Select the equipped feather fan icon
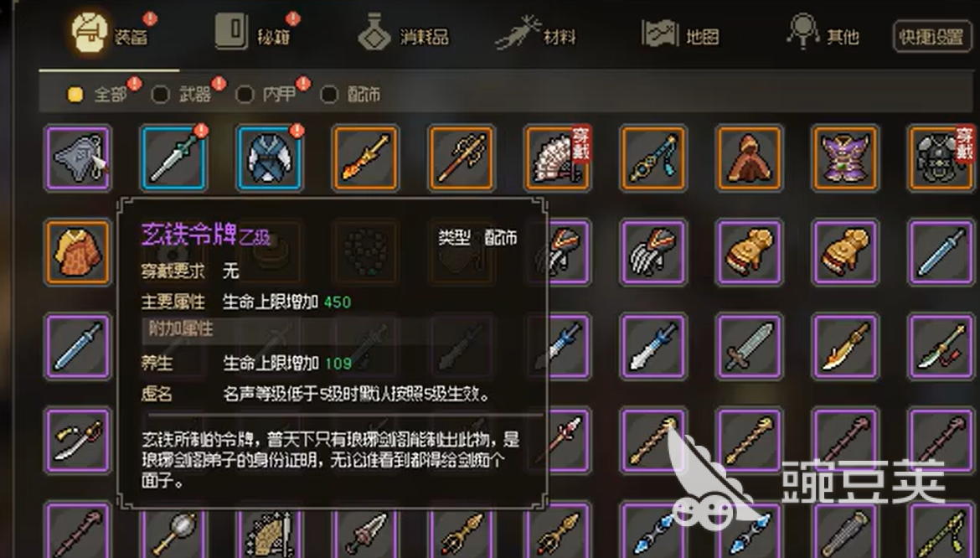The image size is (980, 558). point(557,158)
